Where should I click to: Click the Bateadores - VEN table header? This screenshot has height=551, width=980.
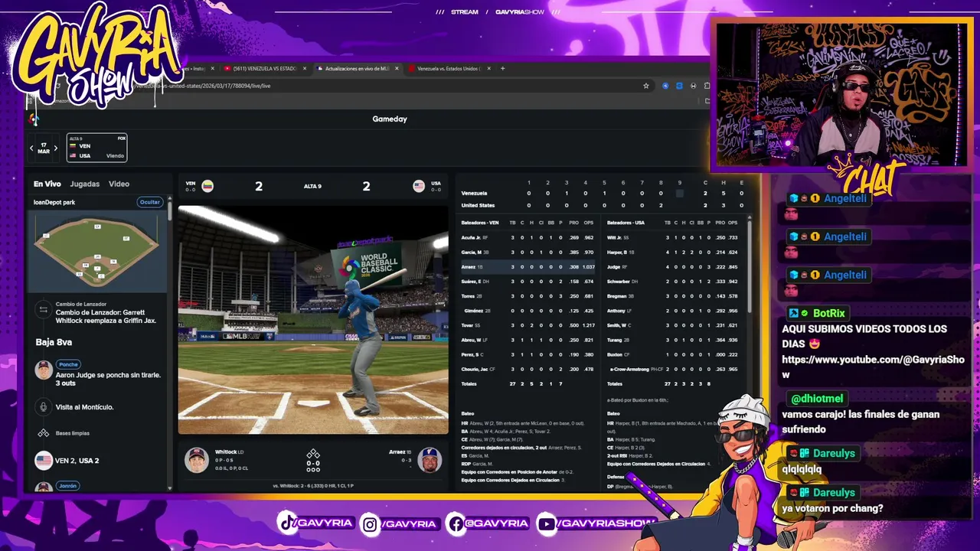[480, 223]
